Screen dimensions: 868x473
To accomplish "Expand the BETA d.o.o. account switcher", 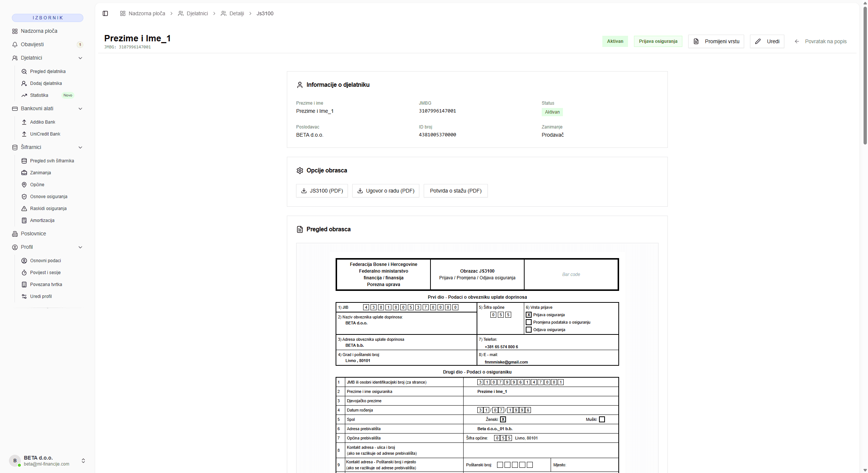I will pyautogui.click(x=84, y=461).
